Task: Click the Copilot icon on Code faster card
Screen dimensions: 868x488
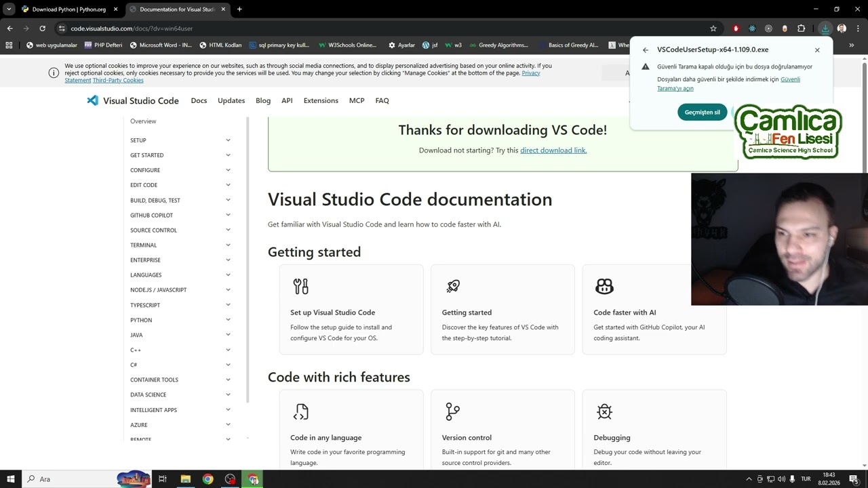Action: tap(604, 286)
